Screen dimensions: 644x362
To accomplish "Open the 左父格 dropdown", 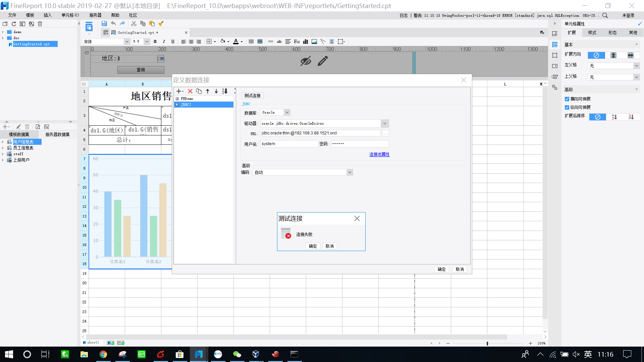I will click(x=636, y=66).
